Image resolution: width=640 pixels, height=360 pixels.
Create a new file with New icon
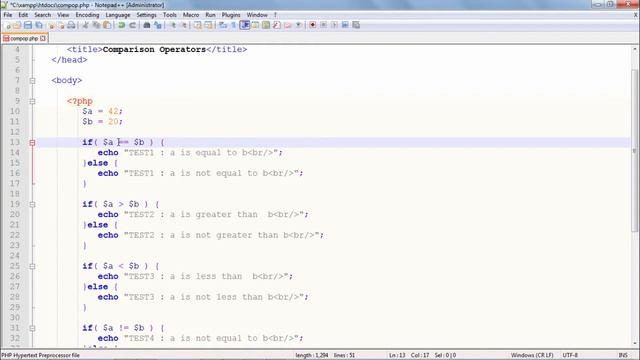[7, 25]
